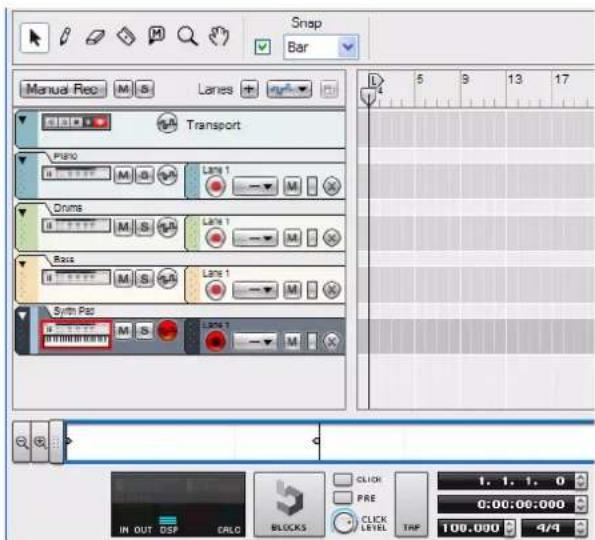Solo the Drums track
595x540 pixels.
145,227
